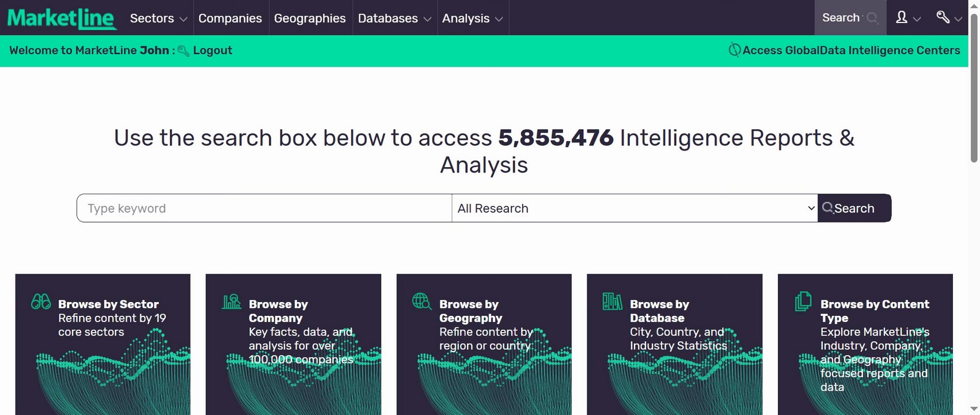Open the Browse by Content Type heading link
980x415 pixels.
tap(875, 311)
